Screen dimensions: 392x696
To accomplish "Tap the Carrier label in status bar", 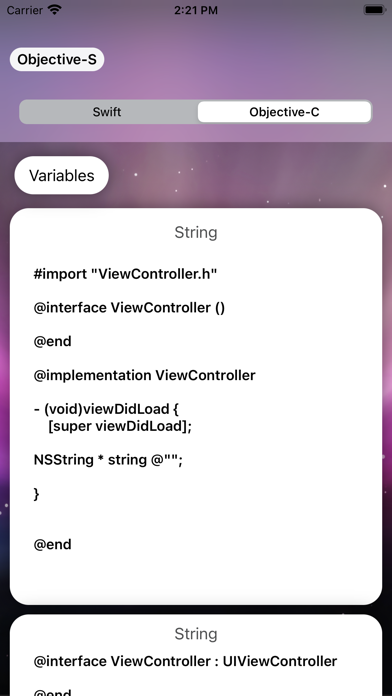I will point(25,10).
